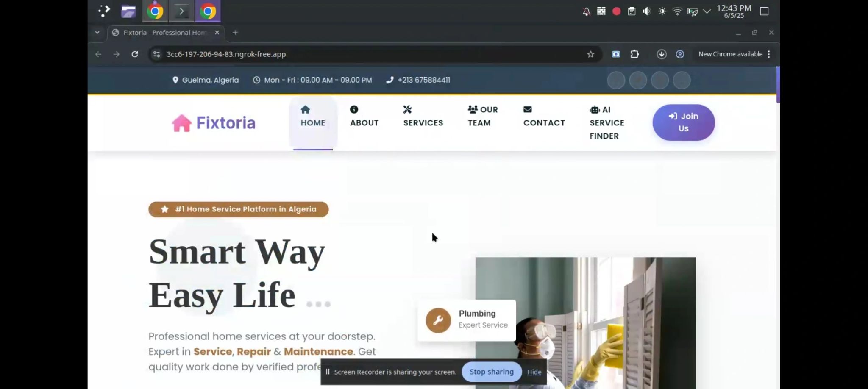The image size is (868, 389).
Task: Bookmark this page with the star icon
Action: 590,54
